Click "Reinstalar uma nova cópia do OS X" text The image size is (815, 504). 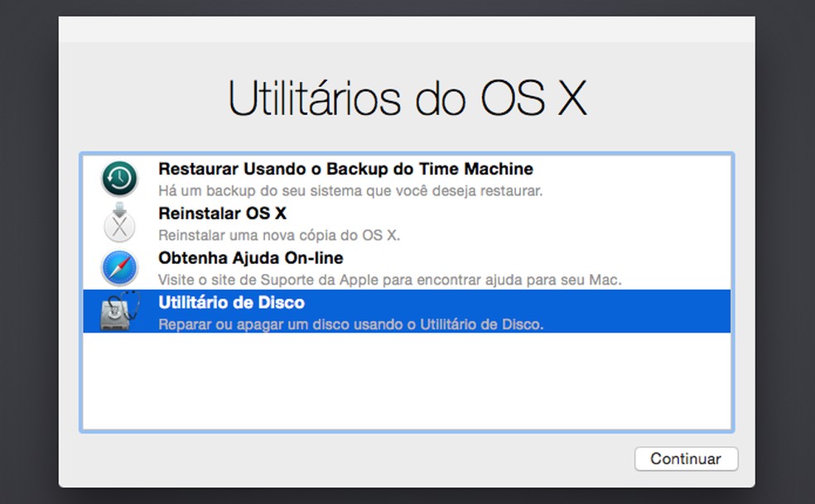pyautogui.click(x=279, y=235)
